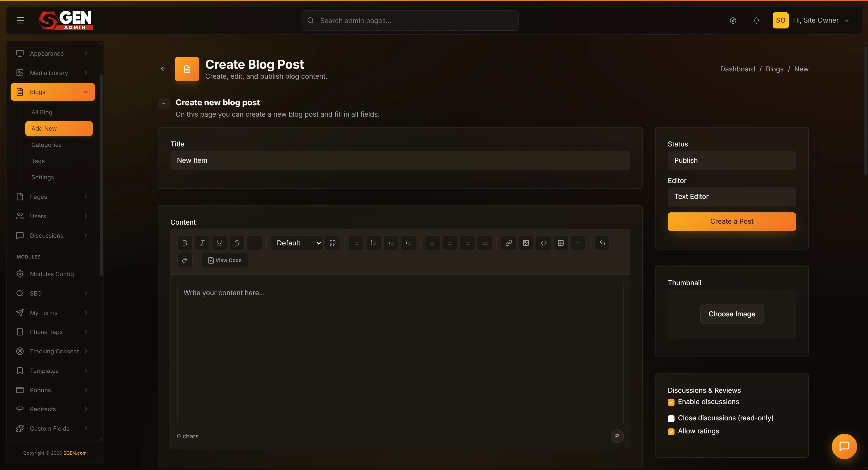Insert a code block

coord(543,243)
